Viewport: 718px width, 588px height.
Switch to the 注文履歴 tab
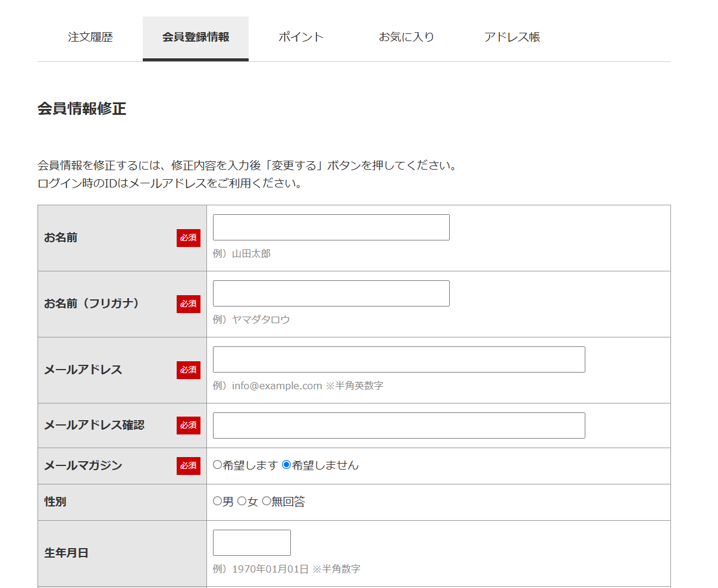pyautogui.click(x=87, y=36)
